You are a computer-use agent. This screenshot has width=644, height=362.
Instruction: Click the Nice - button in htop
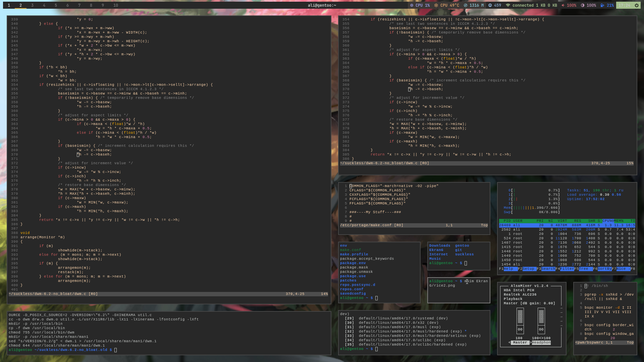(x=623, y=269)
